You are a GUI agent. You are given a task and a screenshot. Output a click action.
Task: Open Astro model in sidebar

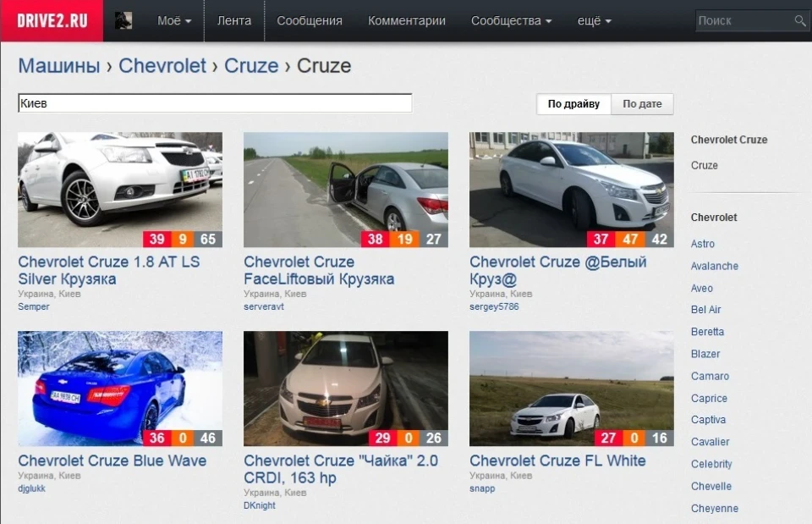703,244
